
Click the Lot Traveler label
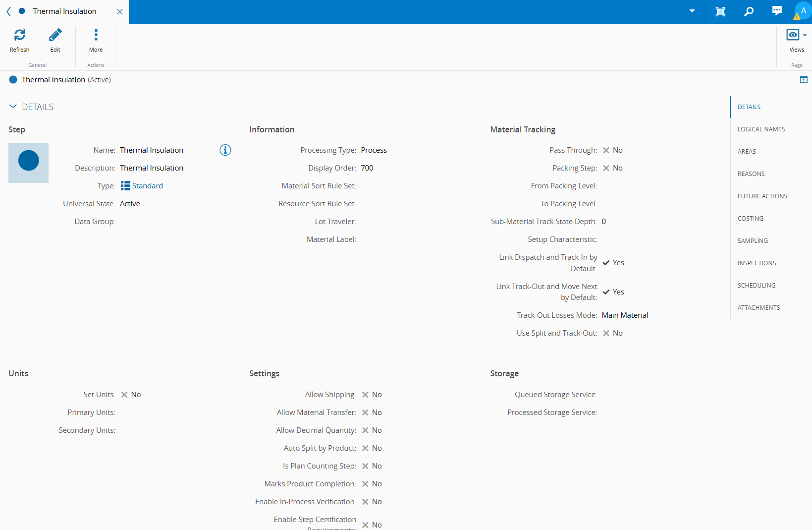click(x=335, y=222)
